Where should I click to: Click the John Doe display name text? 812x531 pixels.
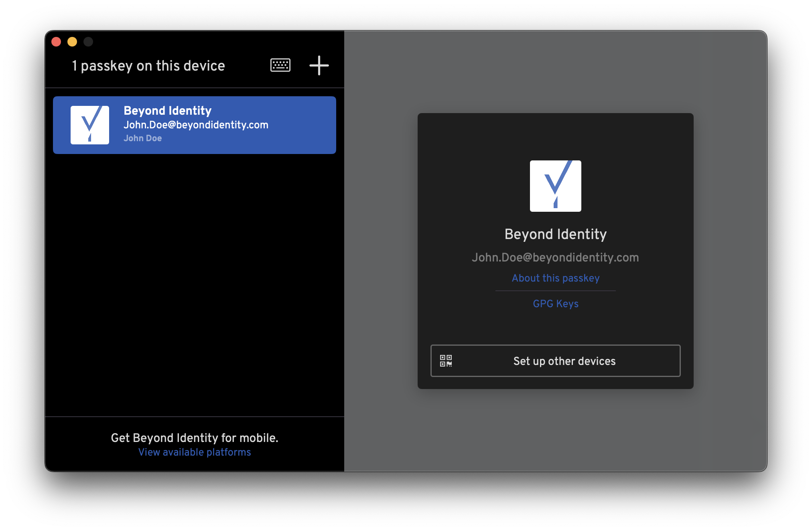pyautogui.click(x=143, y=138)
